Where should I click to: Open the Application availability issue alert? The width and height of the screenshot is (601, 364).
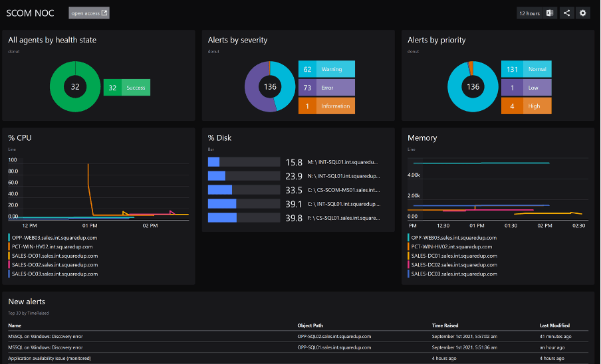tap(51, 359)
